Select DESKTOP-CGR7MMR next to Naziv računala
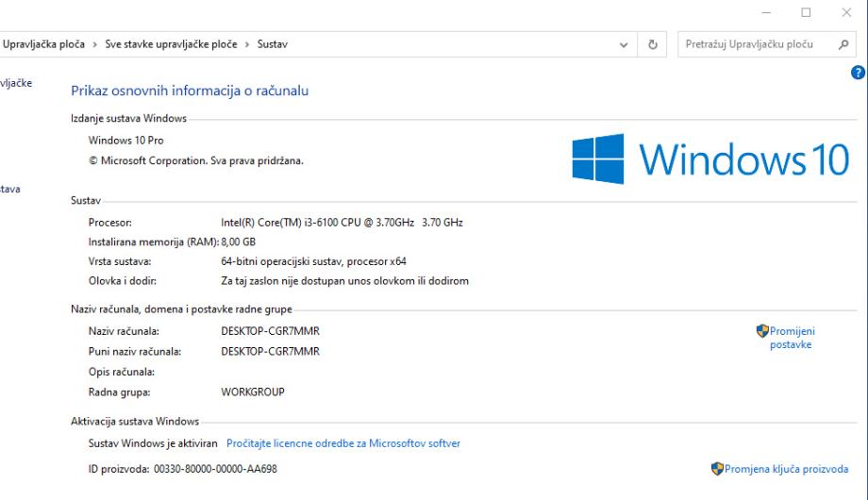868x500 pixels. (270, 331)
